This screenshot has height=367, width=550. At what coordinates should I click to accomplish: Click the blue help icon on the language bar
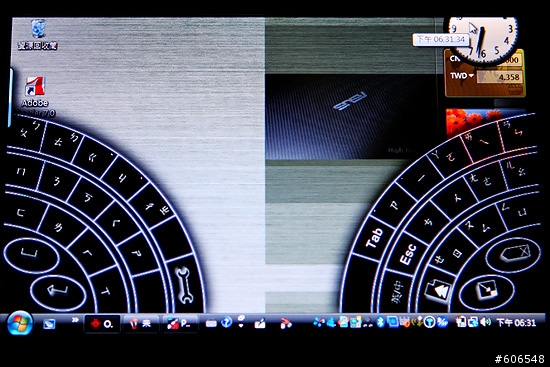coord(227,322)
